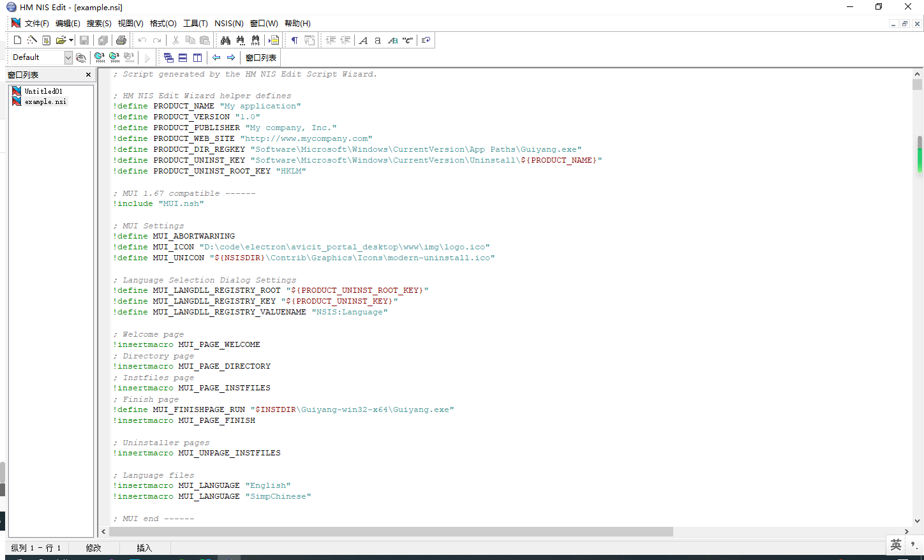Screen dimensions: 924x560
Task: Expand the open-file recent list arrow
Action: [71, 40]
